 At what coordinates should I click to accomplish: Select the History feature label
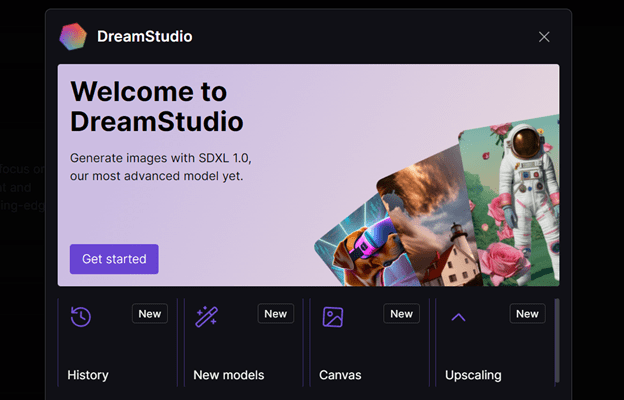point(88,375)
